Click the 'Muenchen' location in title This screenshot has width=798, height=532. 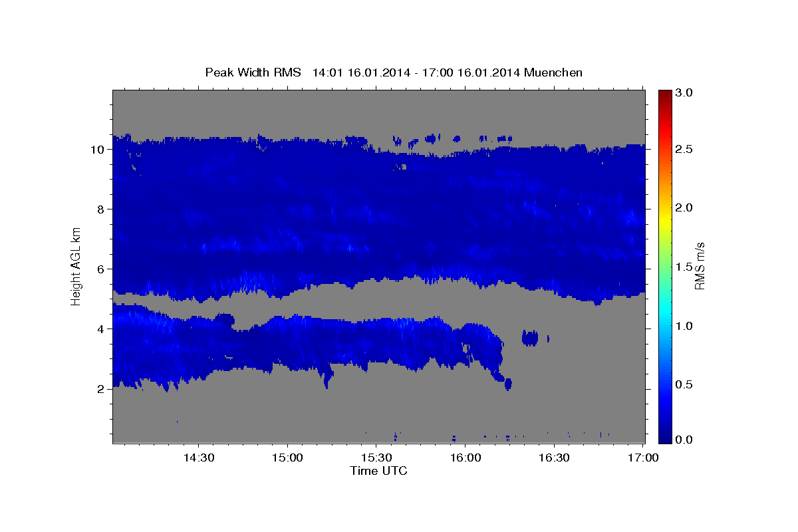point(553,72)
